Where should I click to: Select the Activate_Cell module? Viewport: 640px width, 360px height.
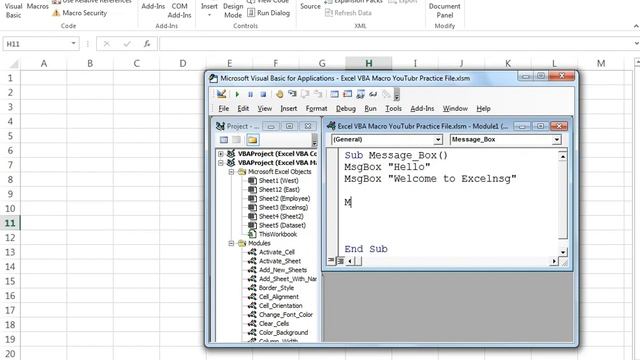pyautogui.click(x=276, y=252)
